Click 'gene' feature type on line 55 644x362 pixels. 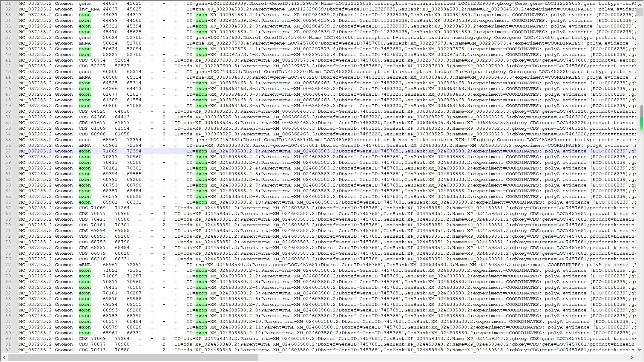pos(85,140)
